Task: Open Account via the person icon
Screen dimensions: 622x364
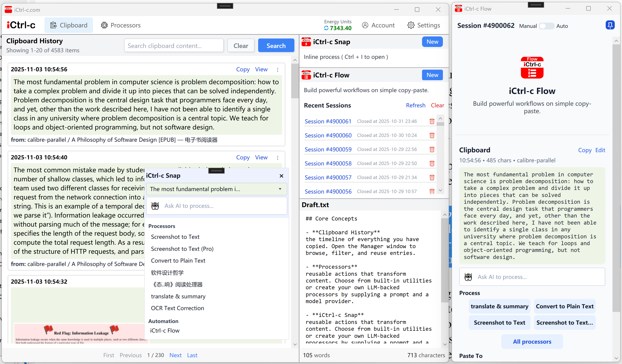Action: pyautogui.click(x=365, y=25)
